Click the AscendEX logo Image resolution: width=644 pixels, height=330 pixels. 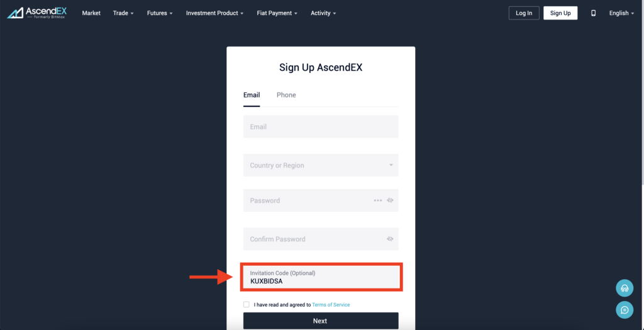pyautogui.click(x=36, y=13)
